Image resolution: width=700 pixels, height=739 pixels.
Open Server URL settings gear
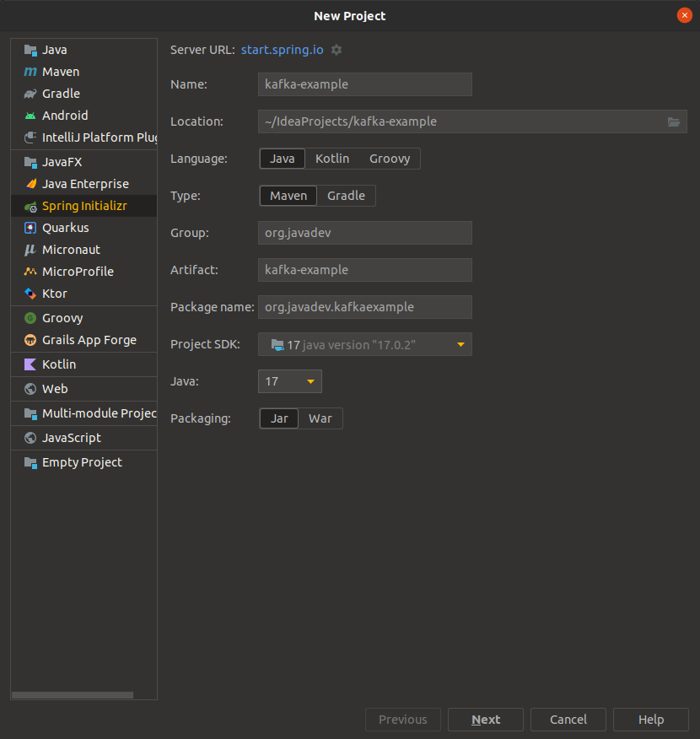pos(337,50)
